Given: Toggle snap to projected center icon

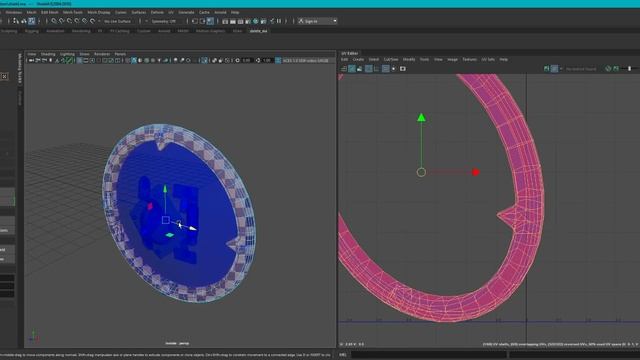Looking at the screenshot, I should tap(77, 21).
